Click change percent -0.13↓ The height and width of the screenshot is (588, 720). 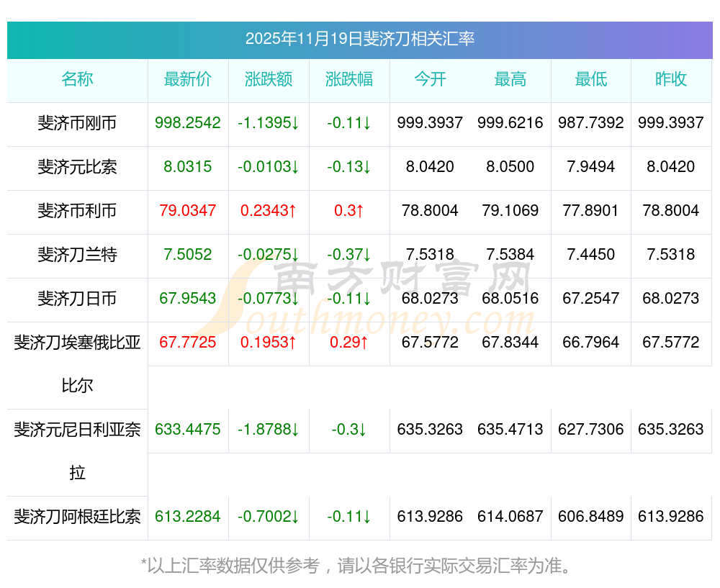(349, 167)
